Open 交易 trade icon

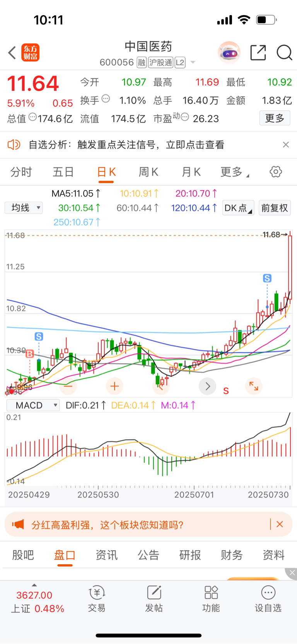pyautogui.click(x=97, y=599)
